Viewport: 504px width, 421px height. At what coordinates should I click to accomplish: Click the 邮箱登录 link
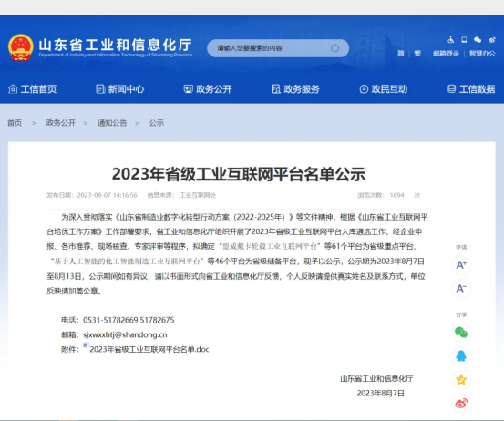click(x=447, y=54)
